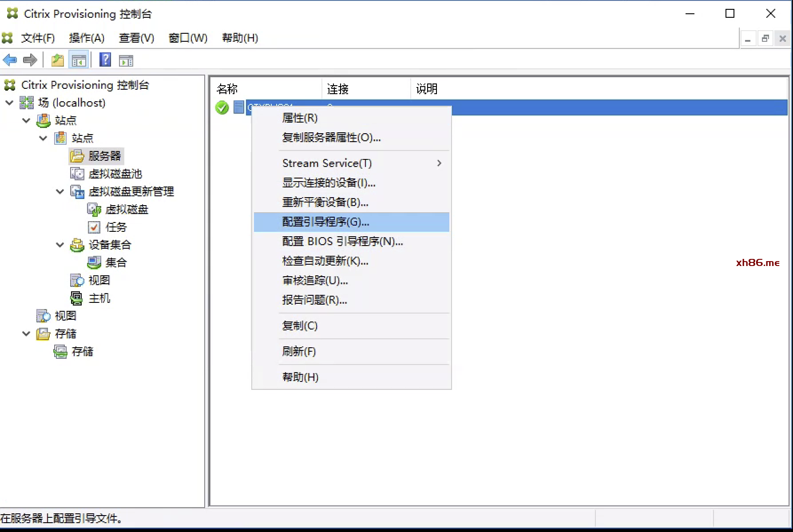
Task: Toggle the Show/Hide action pane icon
Action: point(126,60)
